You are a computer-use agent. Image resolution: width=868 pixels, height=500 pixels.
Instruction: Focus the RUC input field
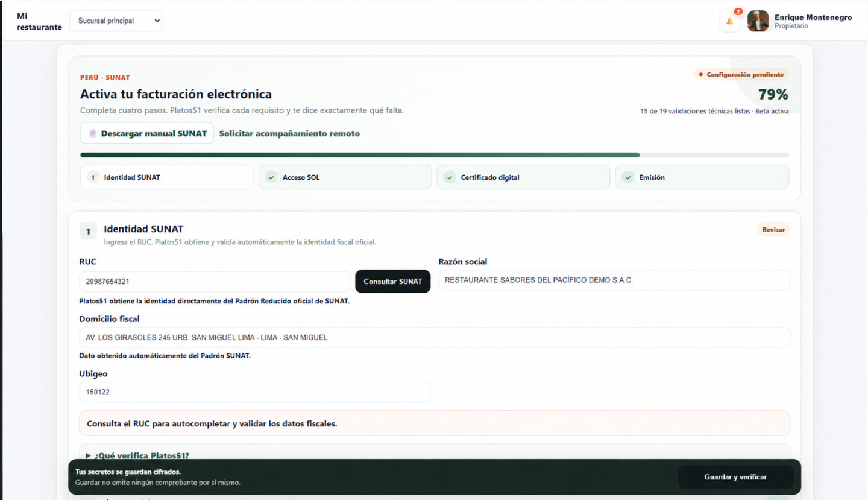[x=215, y=281]
